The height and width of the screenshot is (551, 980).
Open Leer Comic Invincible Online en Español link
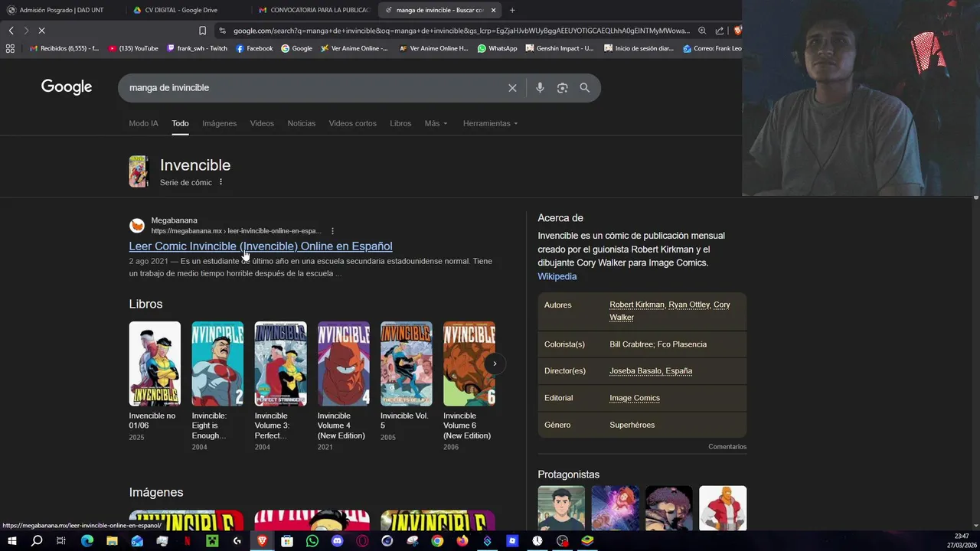point(260,246)
